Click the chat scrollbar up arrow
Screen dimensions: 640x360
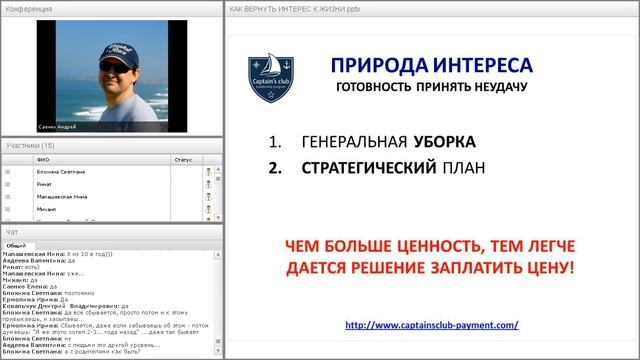pyautogui.click(x=218, y=254)
